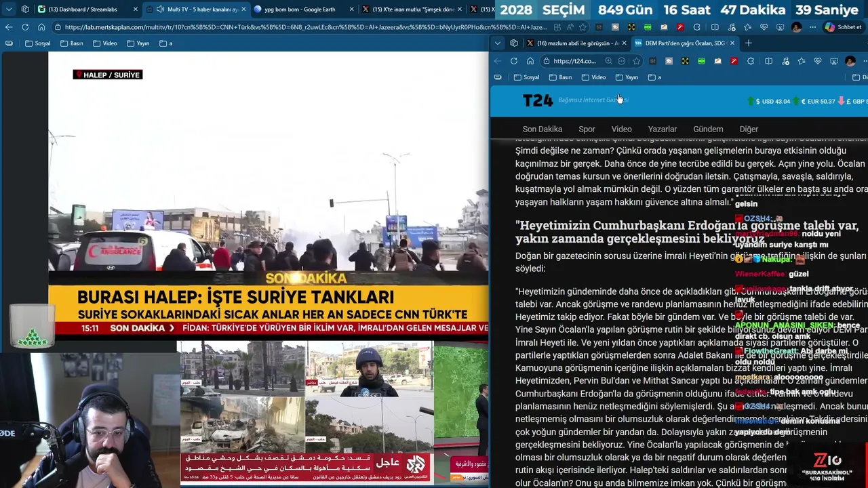Close the X'te inan mutlu tab
Screen dimensions: 868x488
(x=460, y=9)
